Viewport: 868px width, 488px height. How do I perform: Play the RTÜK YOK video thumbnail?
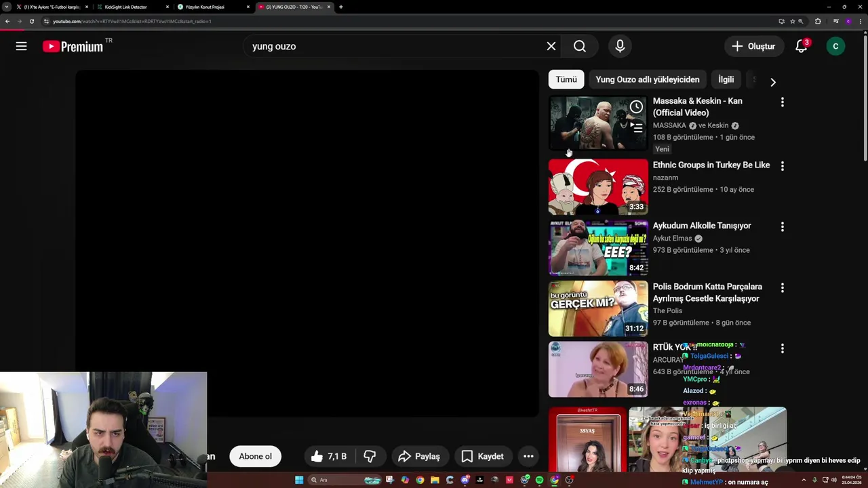598,369
